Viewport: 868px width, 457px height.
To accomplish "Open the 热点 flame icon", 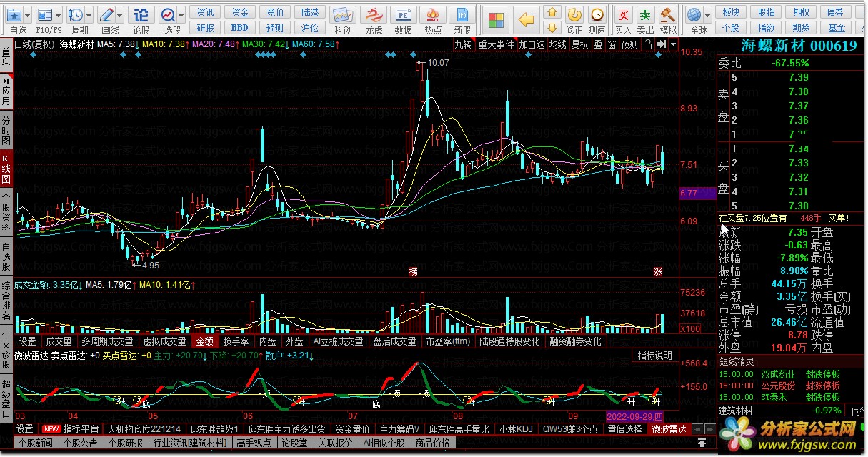I will pos(433,15).
